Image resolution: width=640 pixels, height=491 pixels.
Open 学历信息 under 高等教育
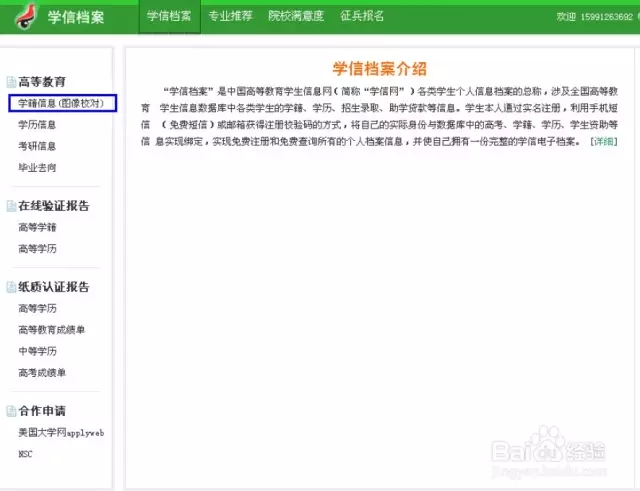(x=37, y=125)
